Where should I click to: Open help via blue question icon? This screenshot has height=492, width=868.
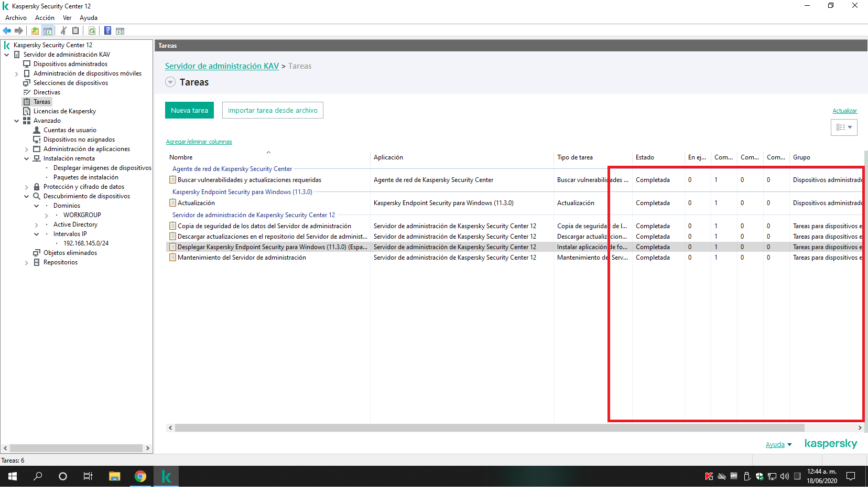[x=107, y=30]
